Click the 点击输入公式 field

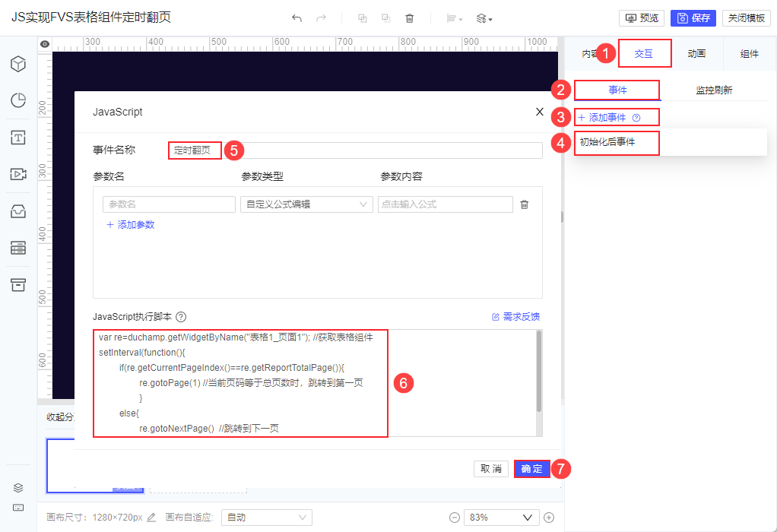click(x=445, y=204)
